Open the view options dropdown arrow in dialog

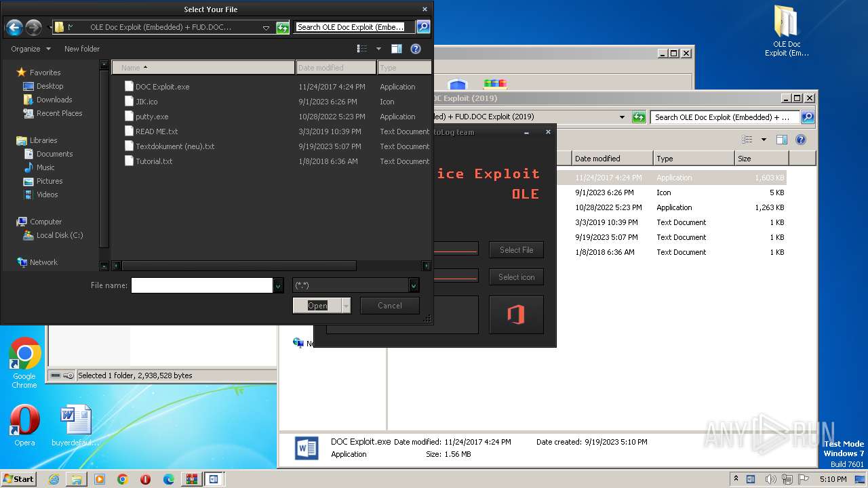pyautogui.click(x=378, y=49)
